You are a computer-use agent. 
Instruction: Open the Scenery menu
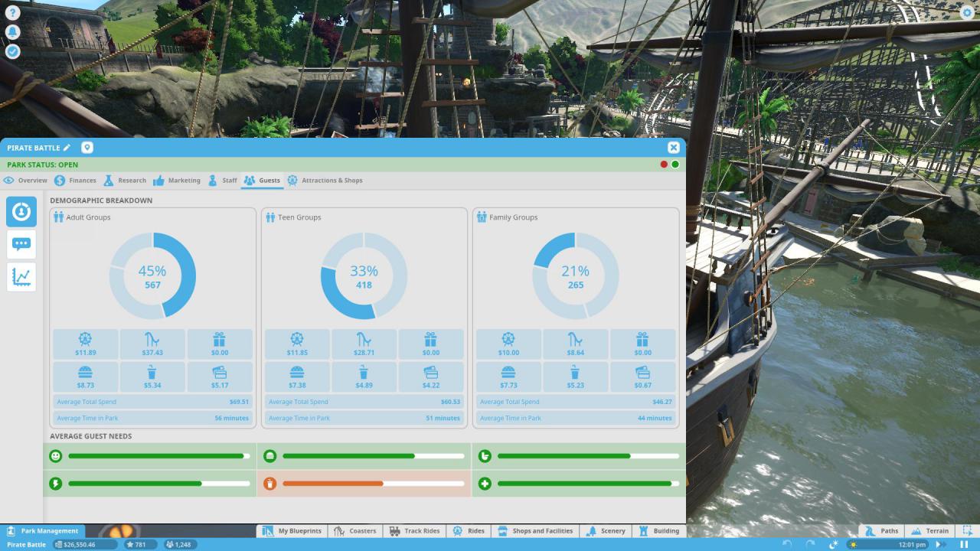point(606,530)
